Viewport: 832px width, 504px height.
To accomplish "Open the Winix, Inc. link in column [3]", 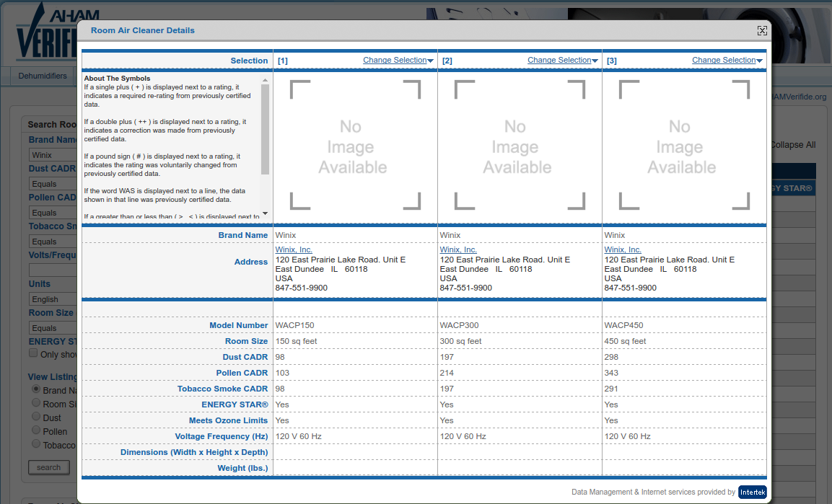I will [623, 249].
